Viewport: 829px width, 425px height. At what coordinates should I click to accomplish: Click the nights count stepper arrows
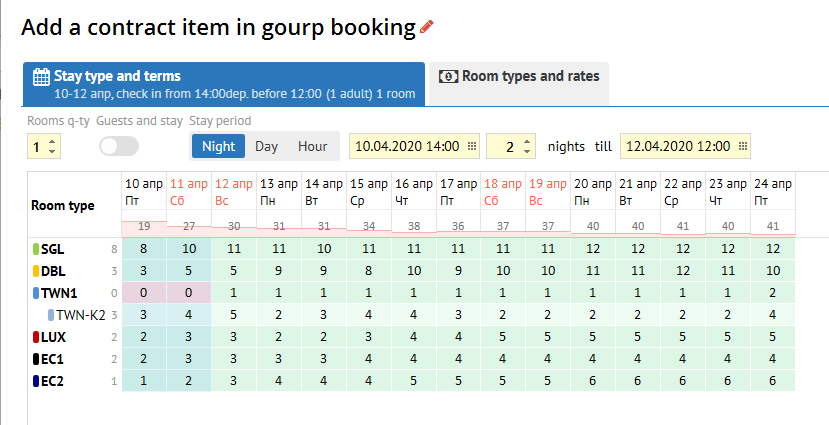(528, 146)
